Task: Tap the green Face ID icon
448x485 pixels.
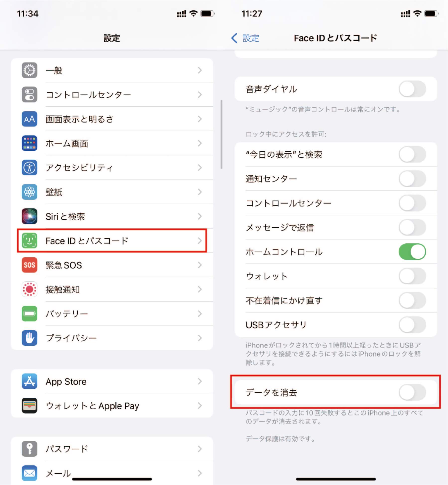Action: point(29,241)
